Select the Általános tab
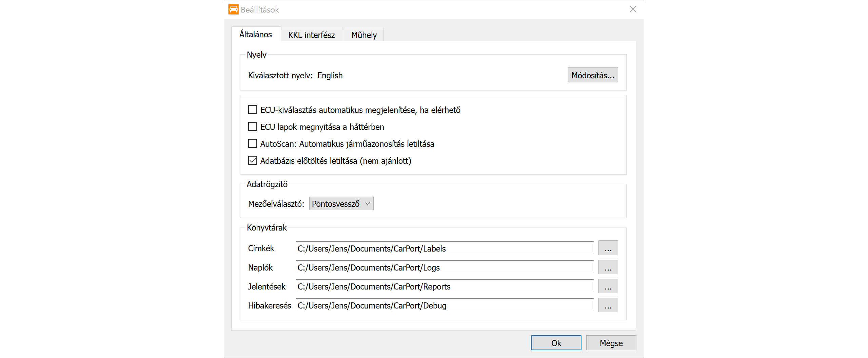 click(x=256, y=34)
